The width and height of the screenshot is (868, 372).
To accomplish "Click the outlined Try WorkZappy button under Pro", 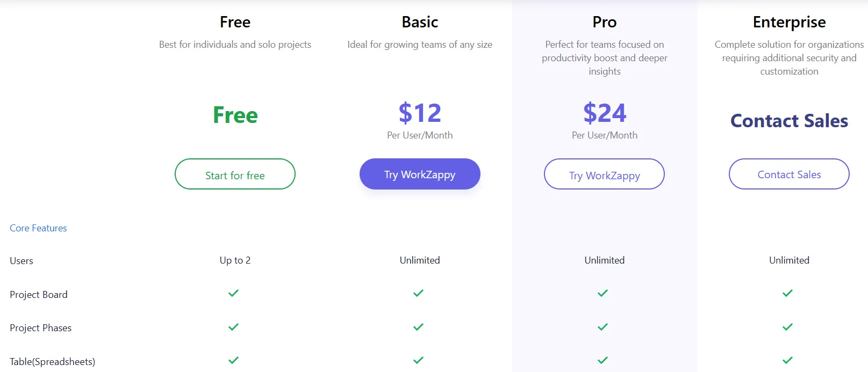I will click(x=604, y=174).
